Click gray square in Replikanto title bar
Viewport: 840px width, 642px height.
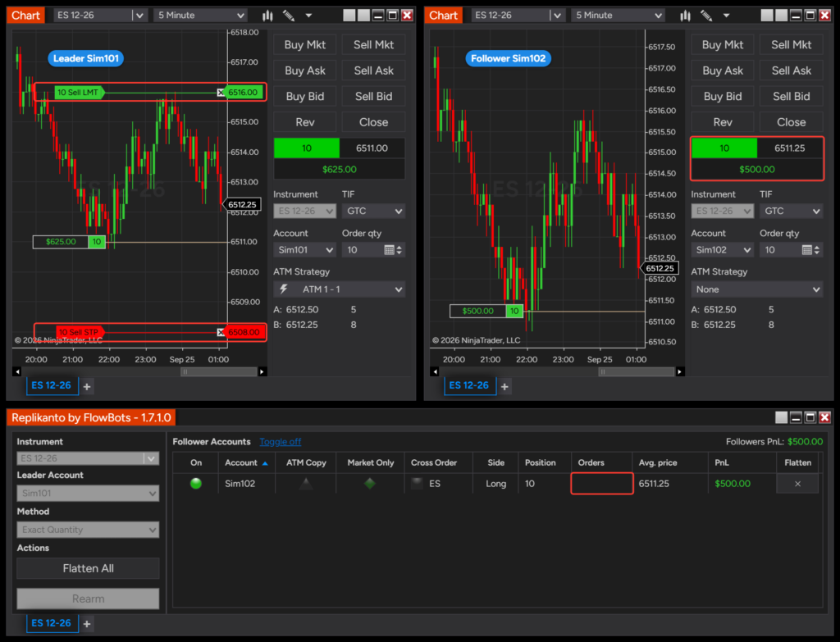point(782,417)
